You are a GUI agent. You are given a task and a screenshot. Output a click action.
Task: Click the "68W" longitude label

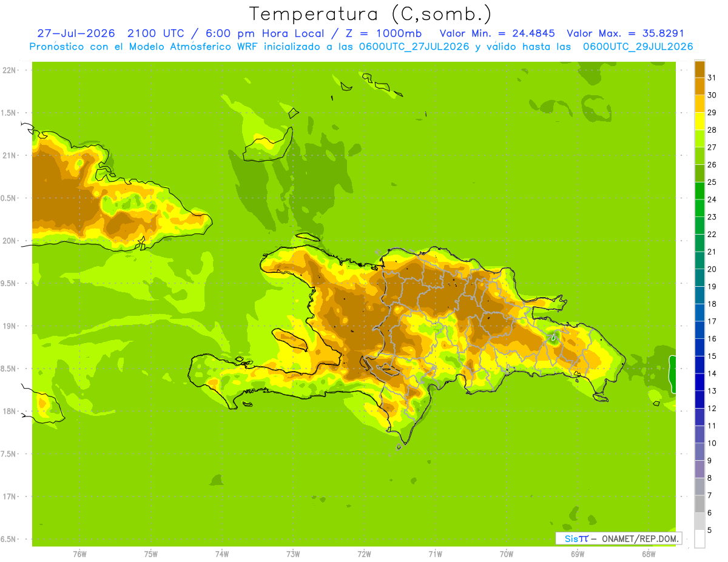pyautogui.click(x=649, y=554)
